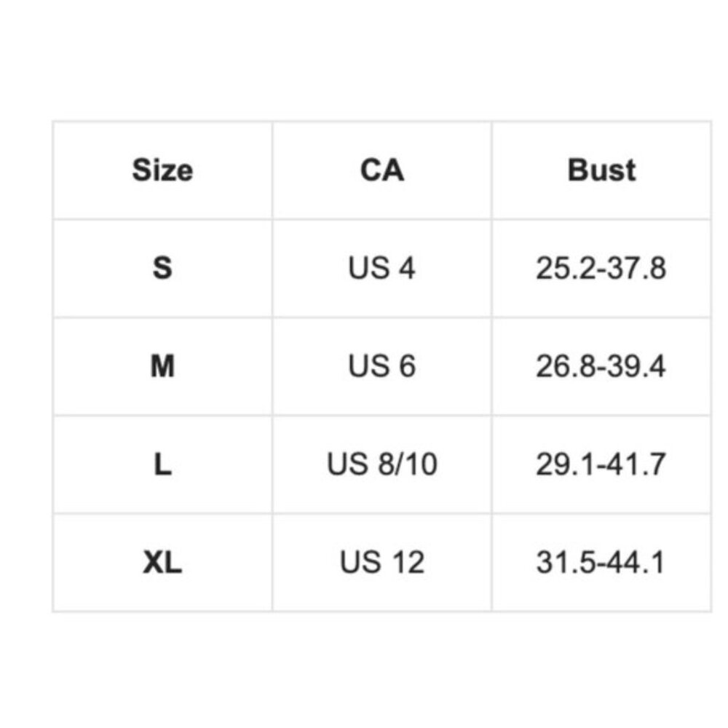Select the XL size cell
Screen dimensions: 728x728
(x=162, y=563)
